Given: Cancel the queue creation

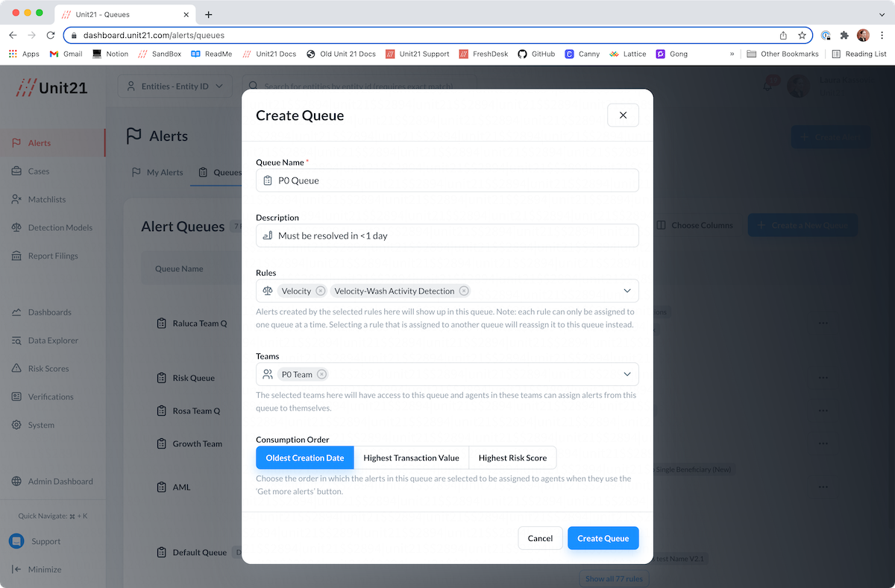Looking at the screenshot, I should coord(540,538).
